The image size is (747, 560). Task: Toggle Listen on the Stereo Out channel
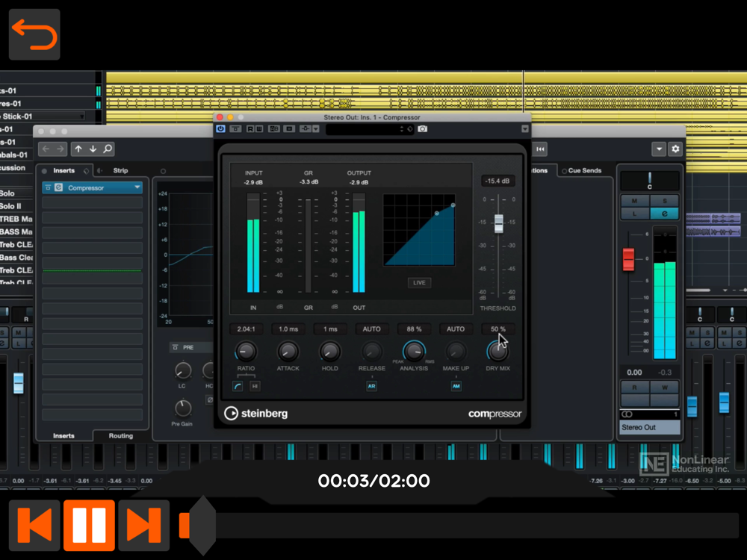tap(634, 214)
